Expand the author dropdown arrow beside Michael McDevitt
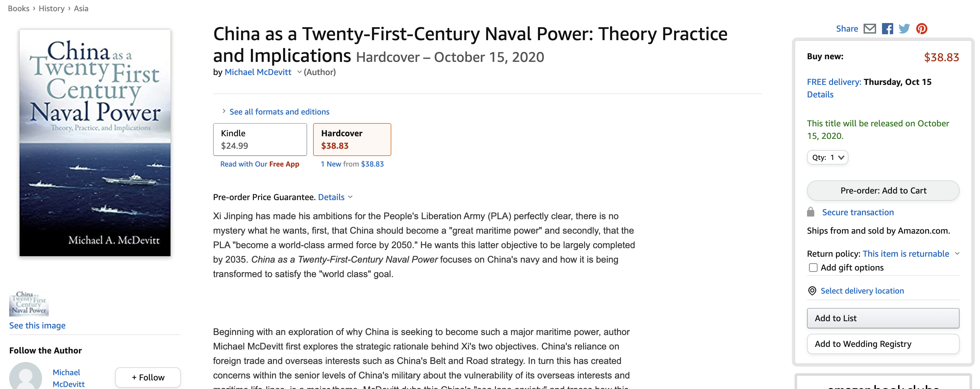This screenshot has height=389, width=980. [299, 72]
